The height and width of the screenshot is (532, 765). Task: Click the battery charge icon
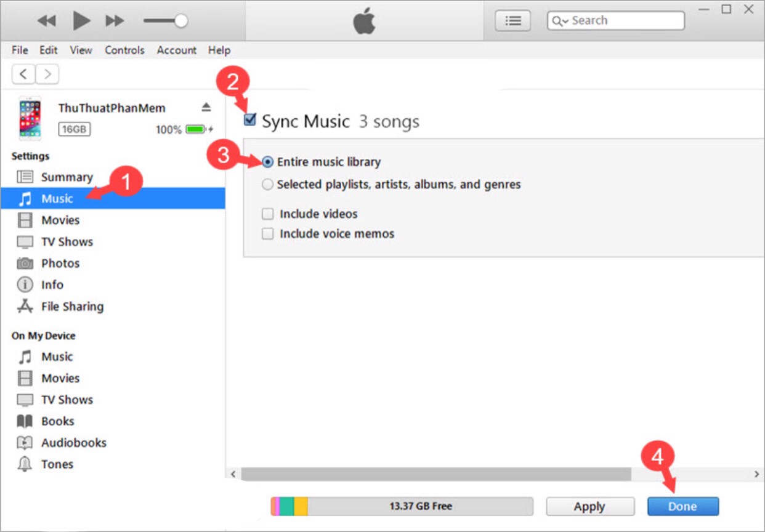pos(198,129)
